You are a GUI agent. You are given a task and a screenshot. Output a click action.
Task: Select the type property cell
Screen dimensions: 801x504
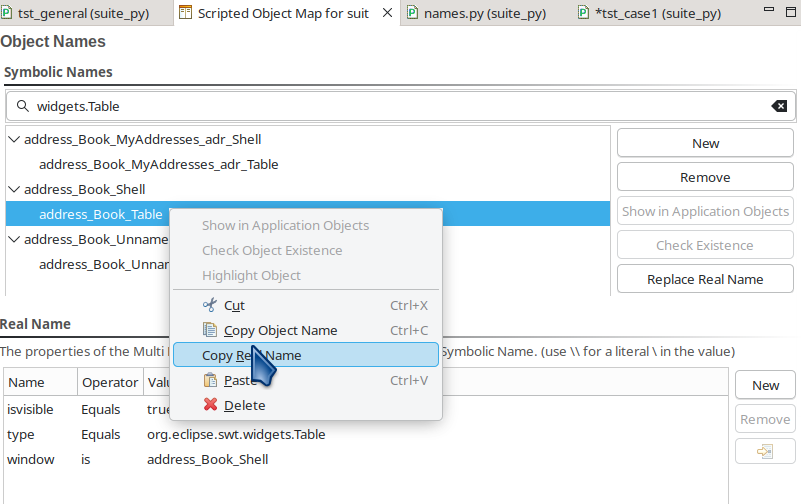[x=21, y=435]
